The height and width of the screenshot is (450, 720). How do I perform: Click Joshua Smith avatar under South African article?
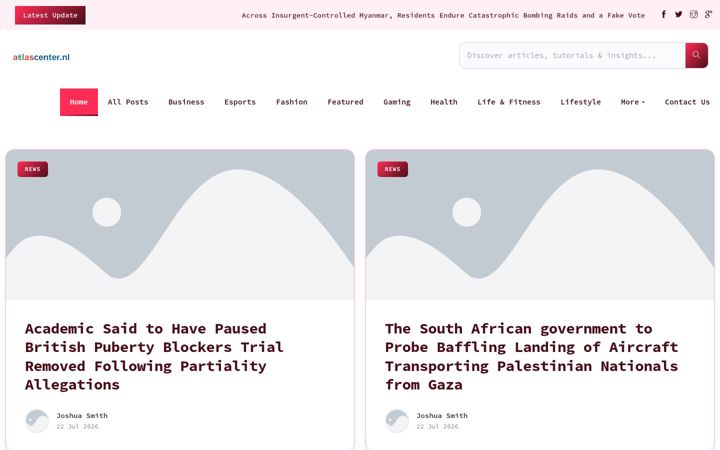tap(397, 421)
